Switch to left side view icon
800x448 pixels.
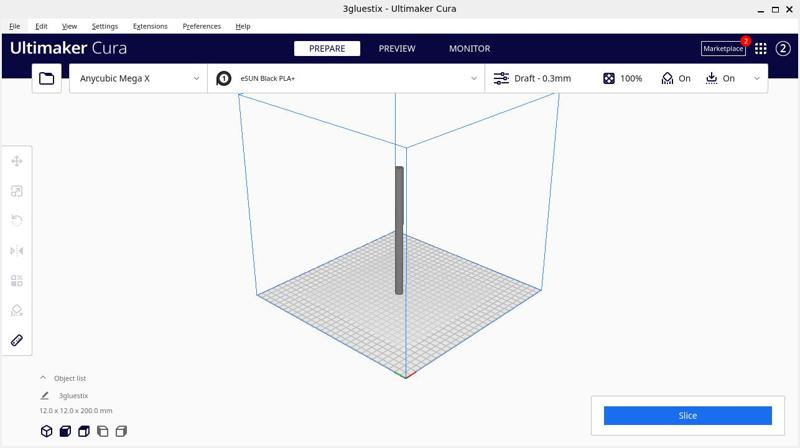click(x=103, y=431)
